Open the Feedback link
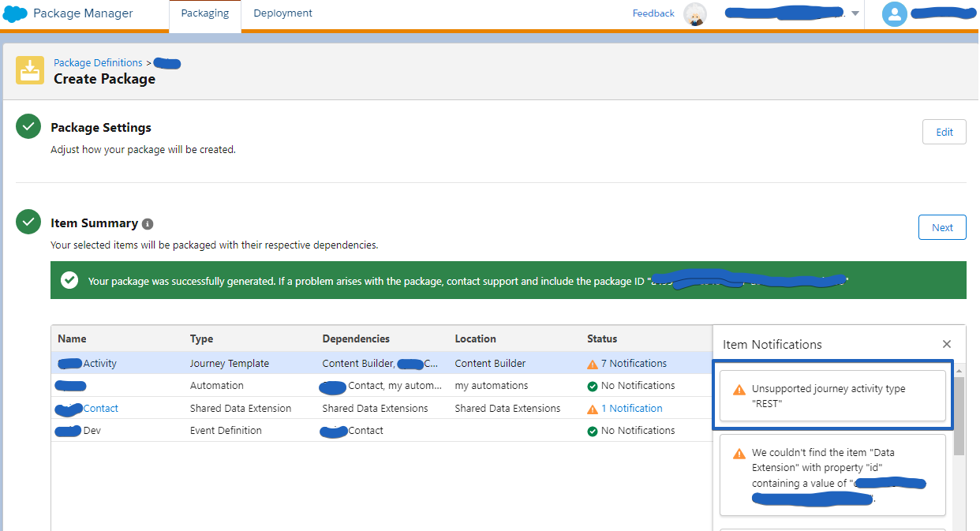Screen dimensions: 980x531 tap(653, 13)
